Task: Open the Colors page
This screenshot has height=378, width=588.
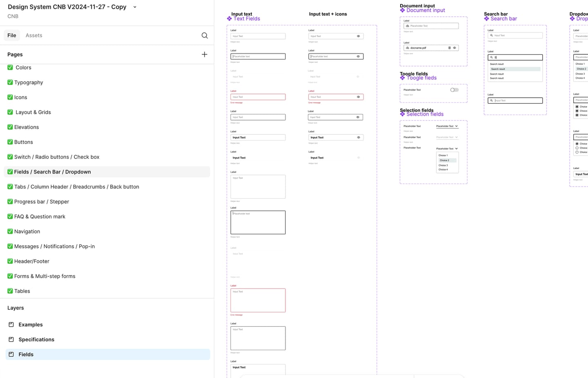Action: coord(107,67)
